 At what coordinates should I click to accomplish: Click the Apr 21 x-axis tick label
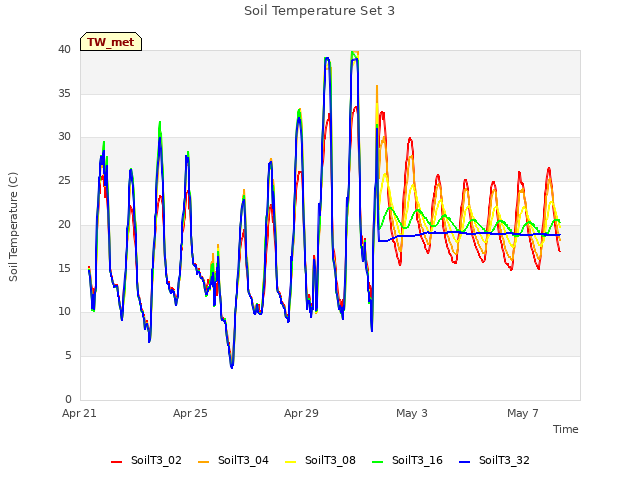[79, 413]
